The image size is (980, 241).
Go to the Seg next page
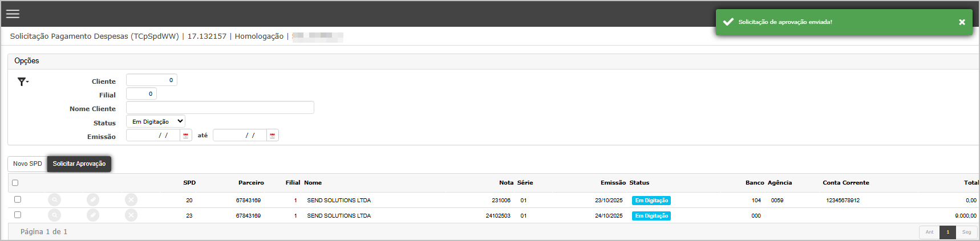(x=966, y=232)
